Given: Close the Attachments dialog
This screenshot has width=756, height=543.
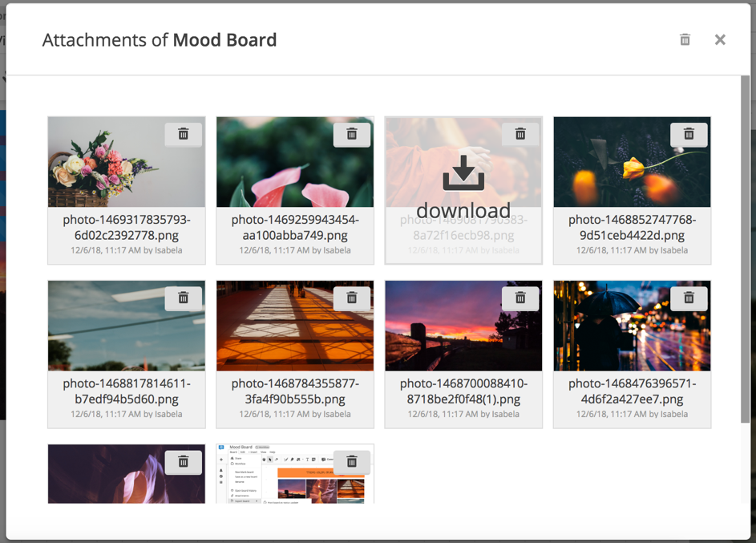Looking at the screenshot, I should point(719,39).
